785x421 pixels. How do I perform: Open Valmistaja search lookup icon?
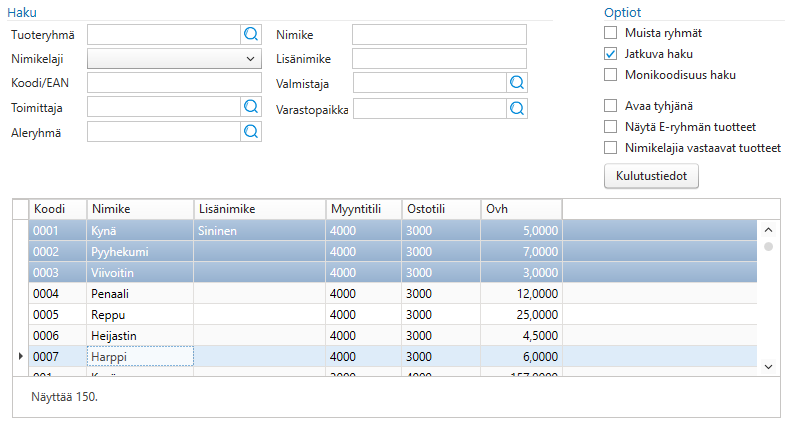click(x=517, y=83)
